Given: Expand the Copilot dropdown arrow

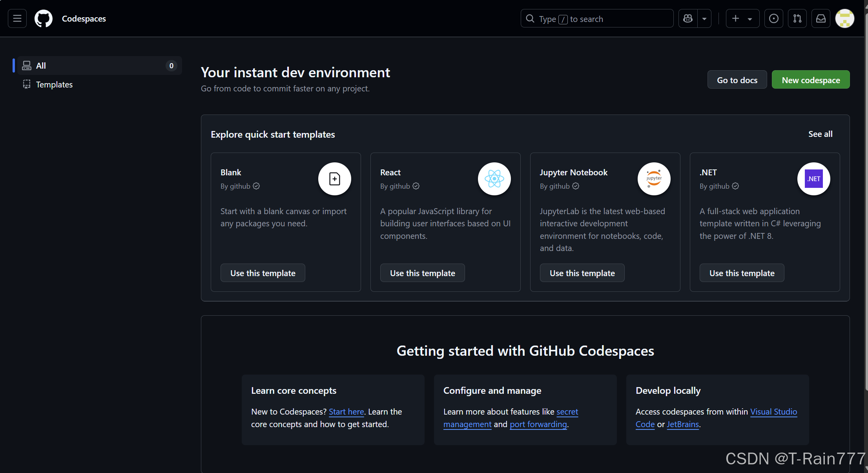Looking at the screenshot, I should pos(704,18).
